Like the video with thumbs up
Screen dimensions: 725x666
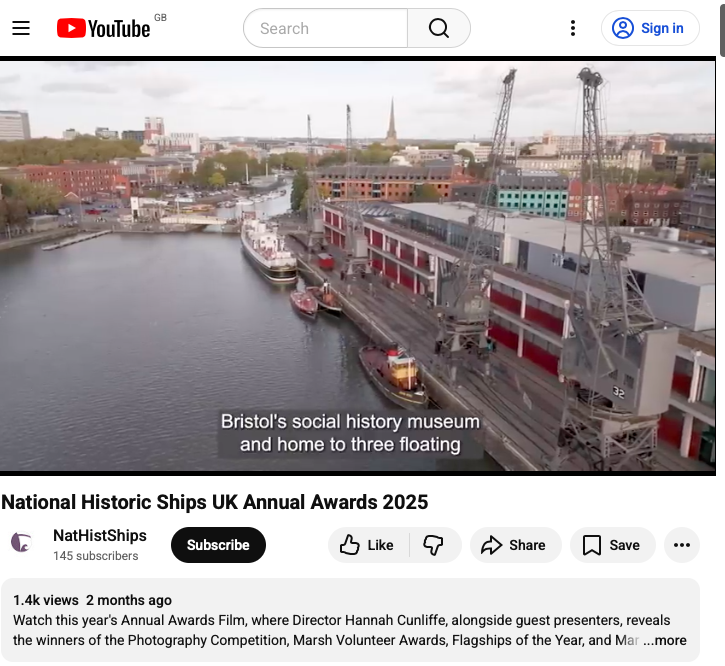[367, 545]
